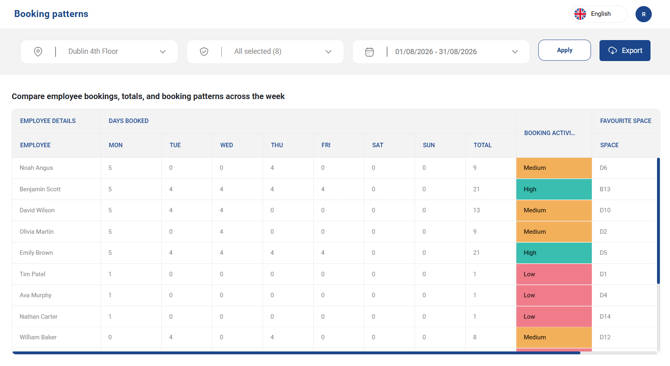670x366 pixels.
Task: Click Tim Patel's Low activity cell
Action: click(x=554, y=274)
